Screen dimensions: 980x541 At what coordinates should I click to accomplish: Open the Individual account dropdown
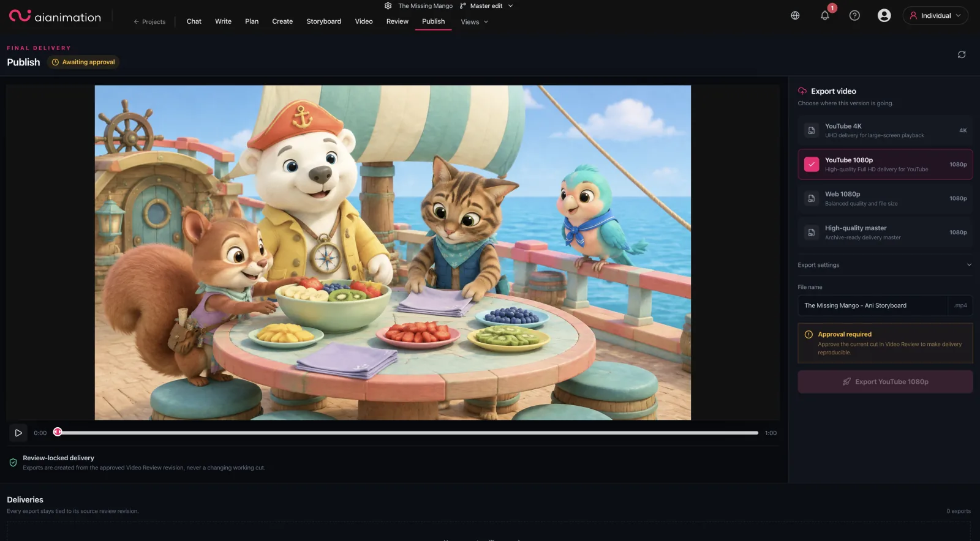(935, 16)
